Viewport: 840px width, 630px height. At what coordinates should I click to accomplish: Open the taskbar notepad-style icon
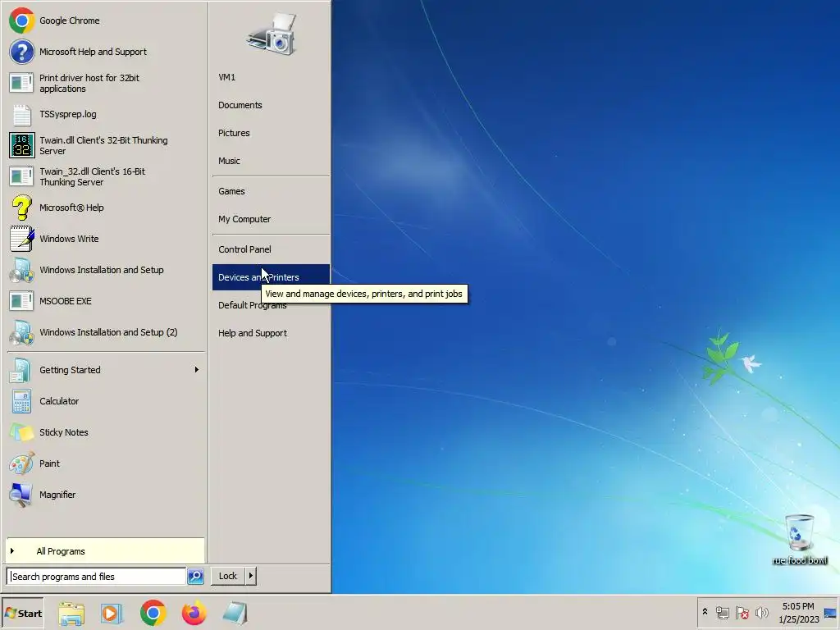[x=235, y=614]
